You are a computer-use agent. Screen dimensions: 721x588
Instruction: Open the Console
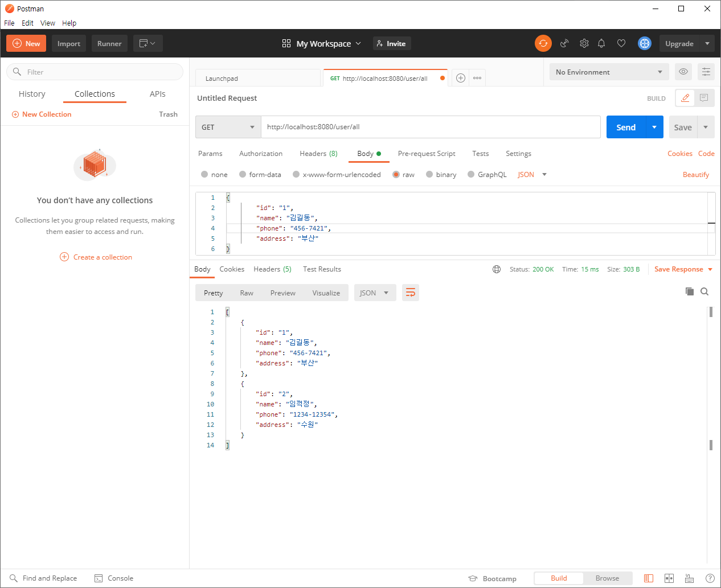114,578
